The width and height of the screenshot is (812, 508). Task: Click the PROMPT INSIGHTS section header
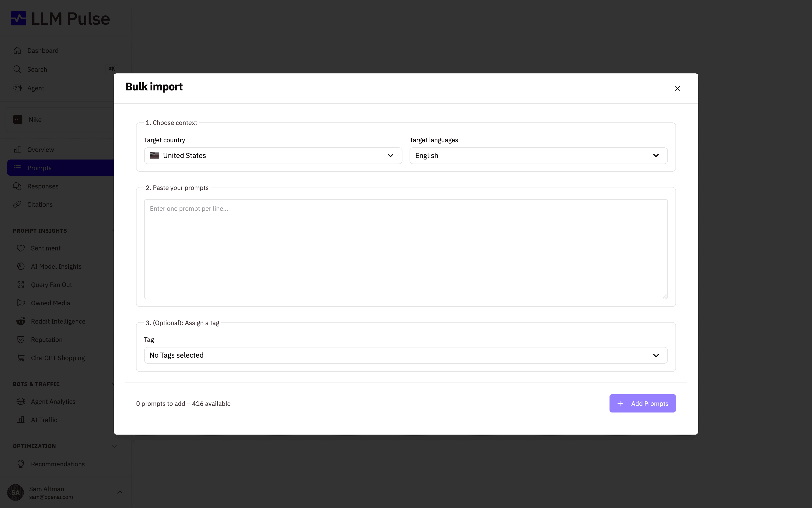40,230
